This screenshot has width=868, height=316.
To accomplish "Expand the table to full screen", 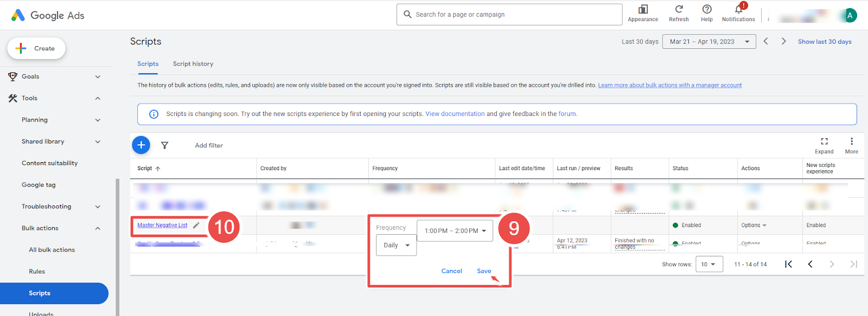I will [824, 145].
